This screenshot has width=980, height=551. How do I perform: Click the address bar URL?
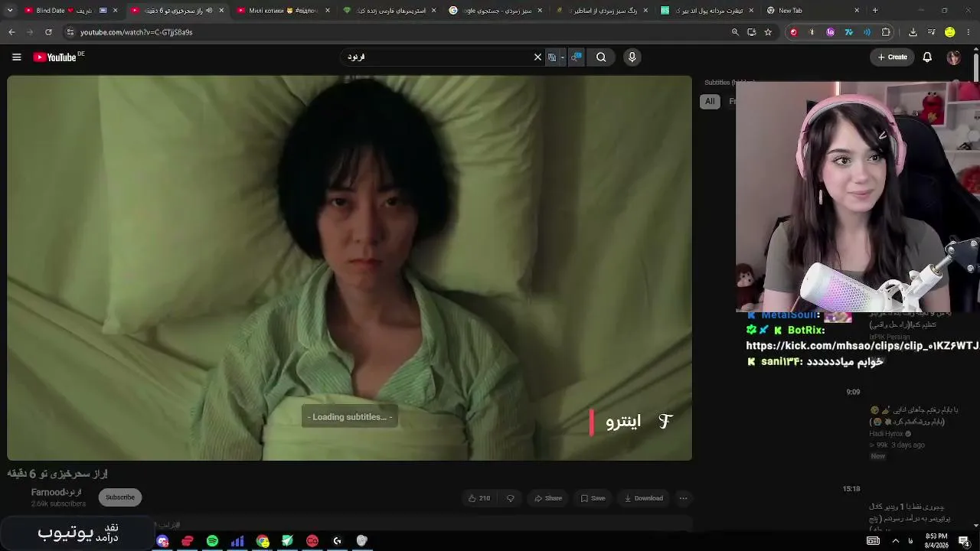point(136,32)
